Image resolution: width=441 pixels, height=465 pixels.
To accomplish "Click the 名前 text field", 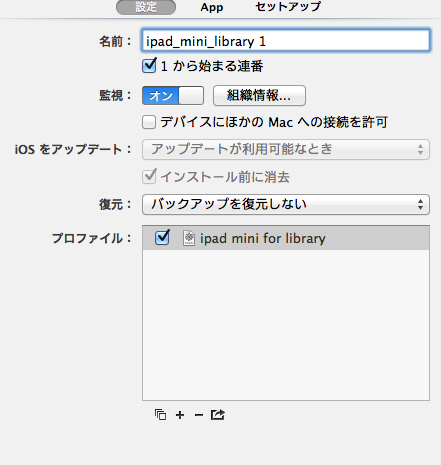I will 286,40.
